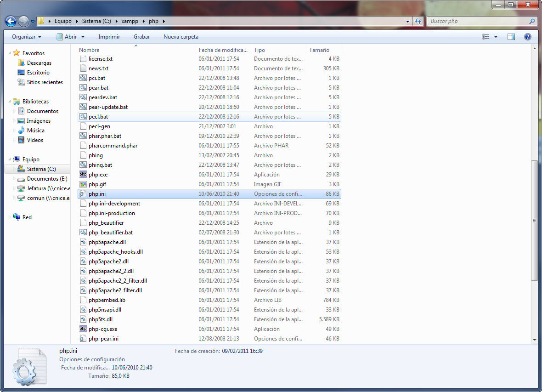Open the help question mark icon

pyautogui.click(x=528, y=37)
